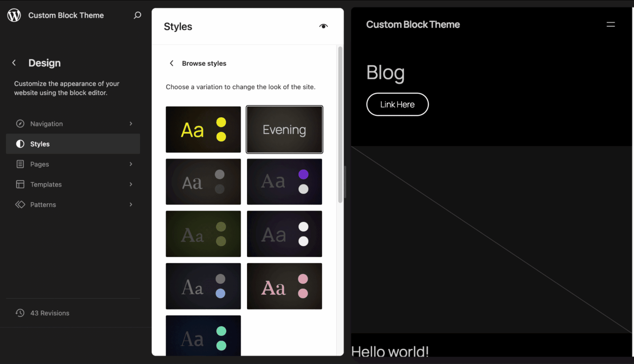
Task: Collapse Browse styles with the back chevron
Action: point(172,63)
